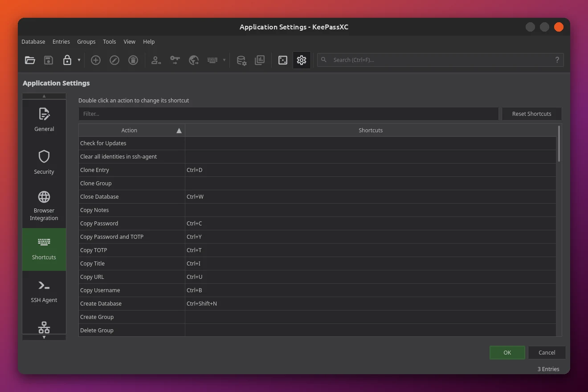Viewport: 588px width, 392px height.
Task: Click the Cancel button
Action: [x=547, y=352]
